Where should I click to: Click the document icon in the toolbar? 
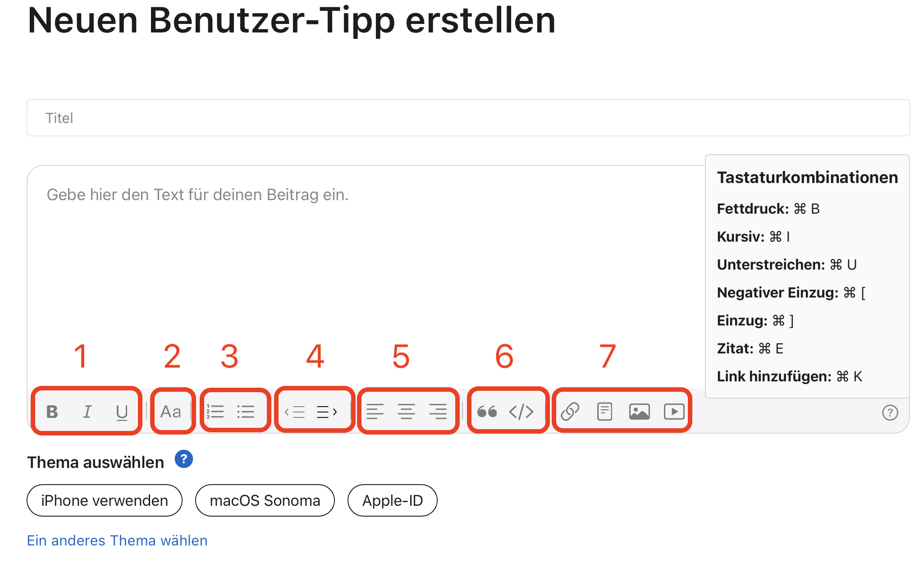tap(604, 412)
